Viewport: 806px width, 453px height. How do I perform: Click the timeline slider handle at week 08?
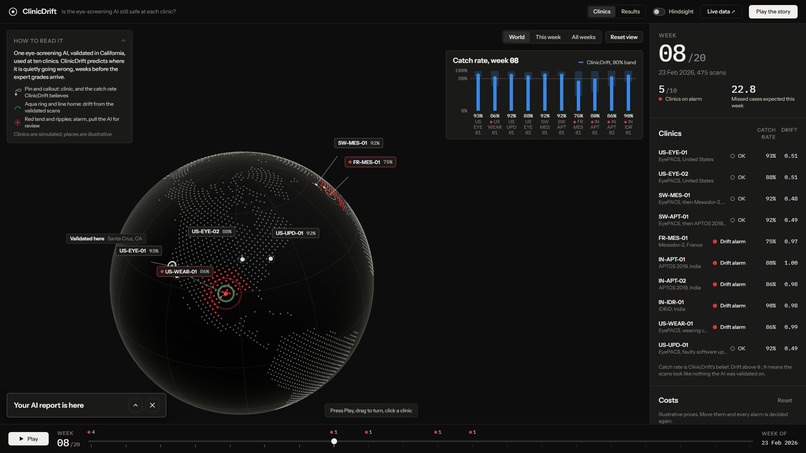tap(334, 441)
